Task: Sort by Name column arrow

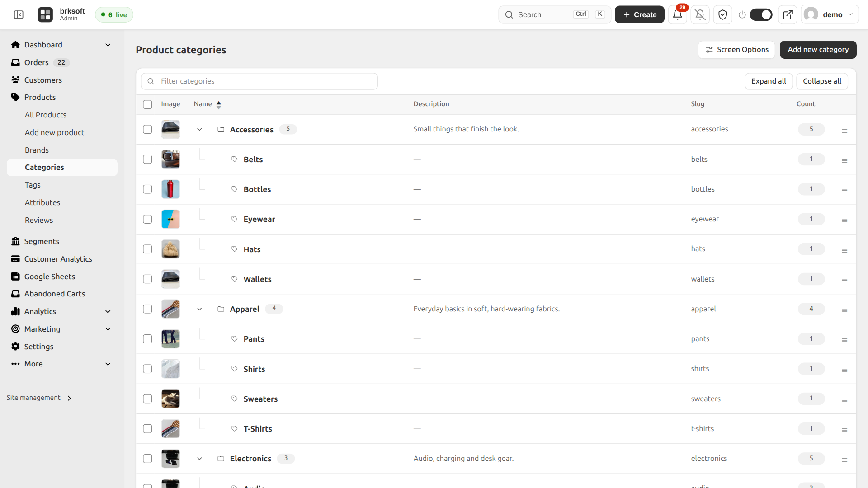Action: point(219,105)
